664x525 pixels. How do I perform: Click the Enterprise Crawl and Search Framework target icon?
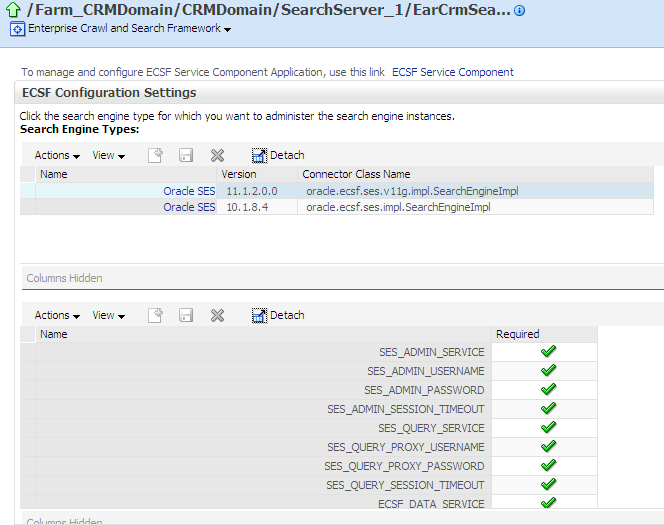pos(17,29)
